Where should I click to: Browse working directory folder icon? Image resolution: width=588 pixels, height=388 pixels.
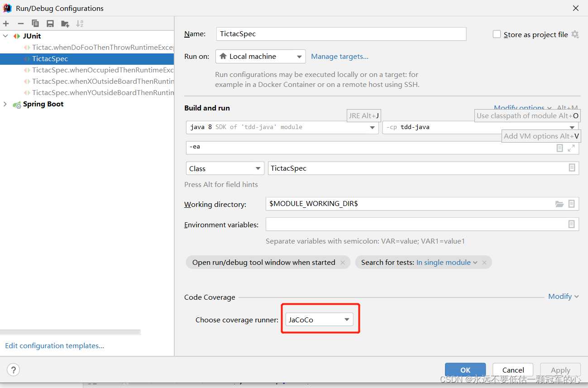(559, 204)
